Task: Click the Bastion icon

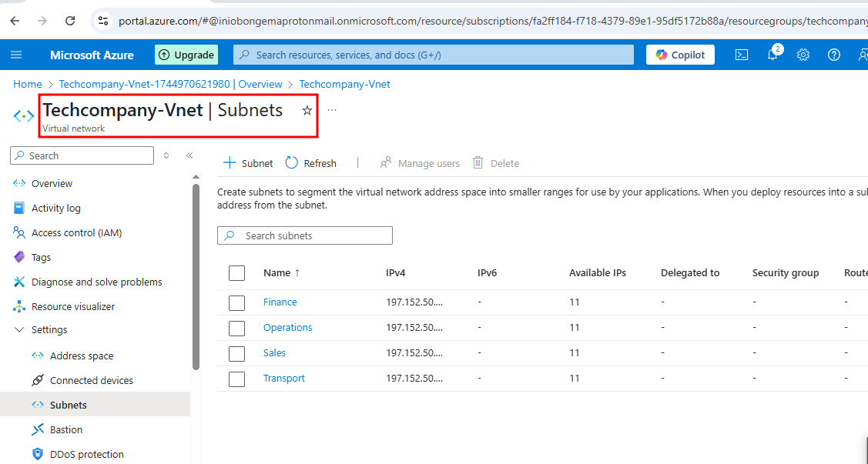Action: (x=38, y=429)
